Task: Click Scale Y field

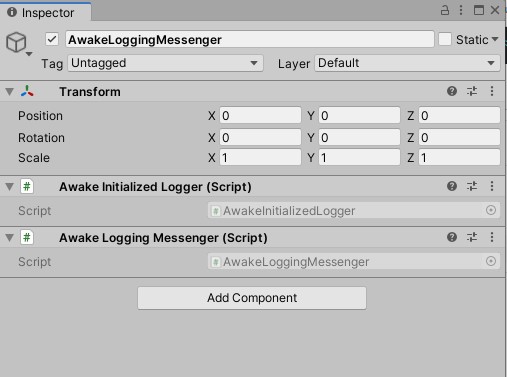Action: (x=359, y=157)
